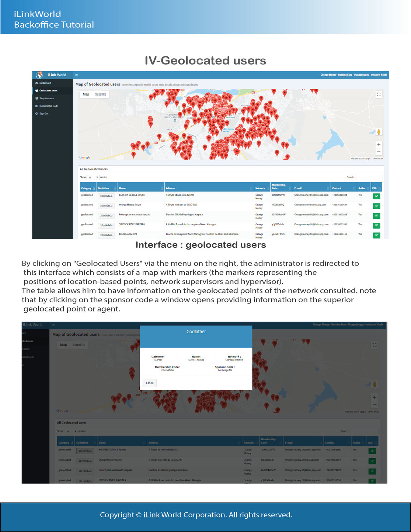This screenshot has width=411, height=532.
Task: Open godfather code for KOURITA SERVICE, upper table
Action: 106,196
